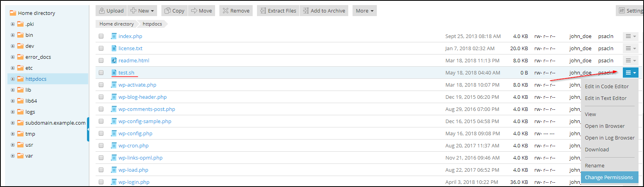This screenshot has height=187, width=644.
Task: Click the Remove icon button
Action: [x=236, y=11]
